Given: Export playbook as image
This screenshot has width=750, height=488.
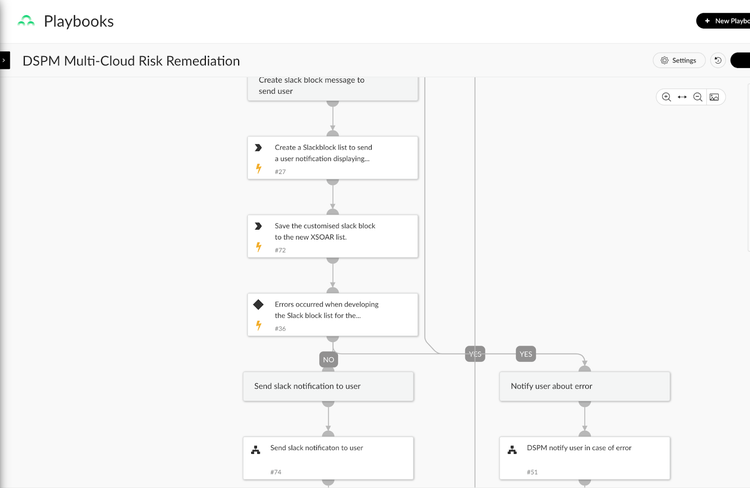Looking at the screenshot, I should [714, 97].
